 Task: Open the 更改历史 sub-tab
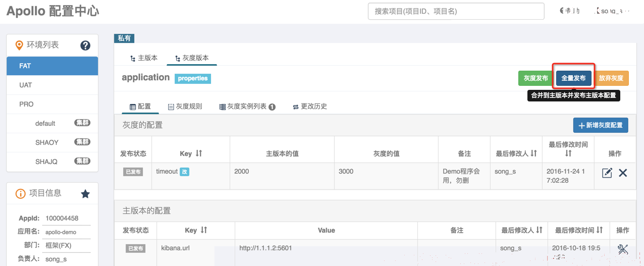point(310,107)
